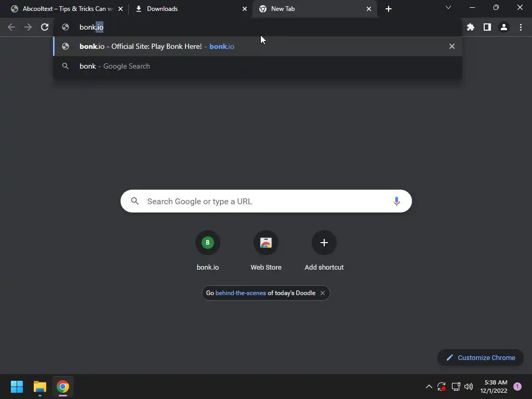Select the bonk Google Search suggestion
The width and height of the screenshot is (532, 399).
point(258,66)
